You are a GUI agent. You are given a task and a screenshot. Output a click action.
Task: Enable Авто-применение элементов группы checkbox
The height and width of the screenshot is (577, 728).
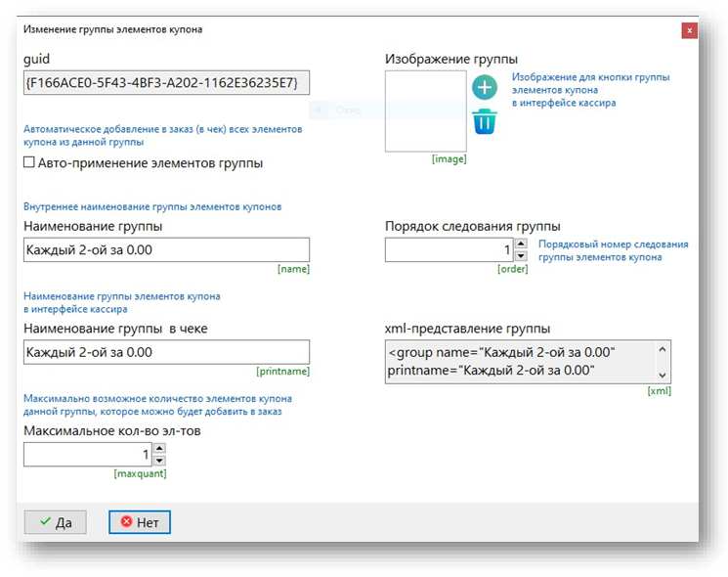29,163
